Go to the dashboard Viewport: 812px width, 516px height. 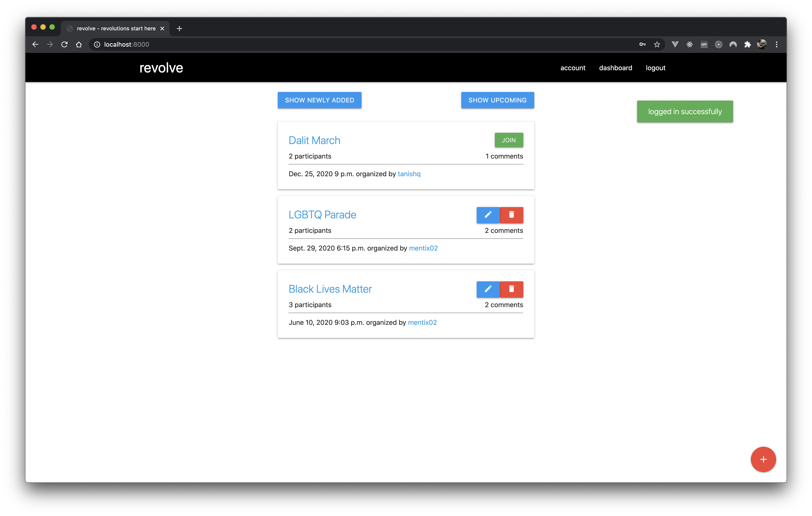[615, 68]
